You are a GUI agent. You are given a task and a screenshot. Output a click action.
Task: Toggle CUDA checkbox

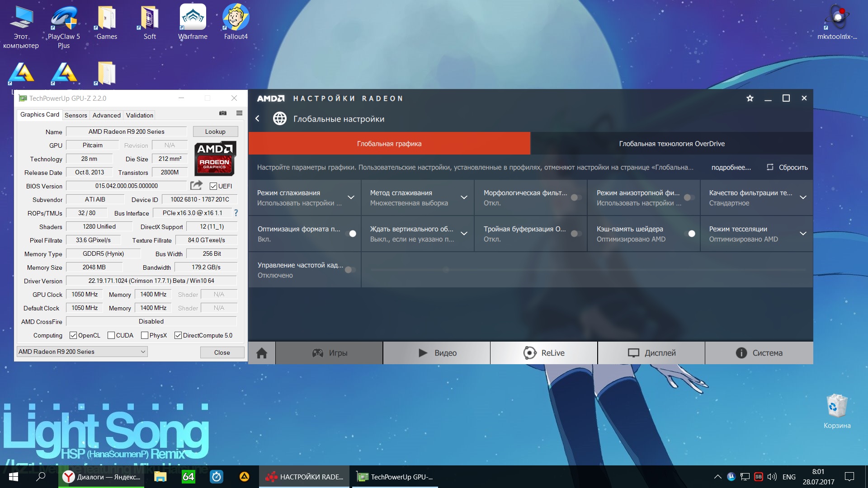[111, 335]
